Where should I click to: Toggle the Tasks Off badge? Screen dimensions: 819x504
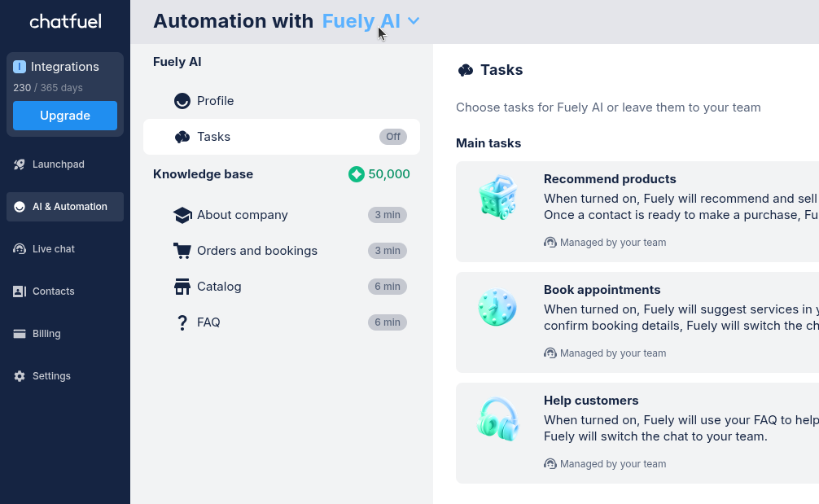pyautogui.click(x=393, y=137)
